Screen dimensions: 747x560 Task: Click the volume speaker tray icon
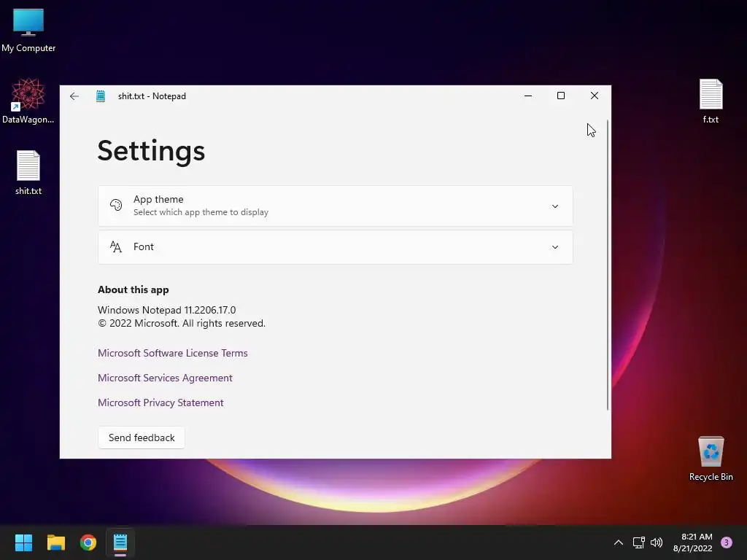(657, 542)
